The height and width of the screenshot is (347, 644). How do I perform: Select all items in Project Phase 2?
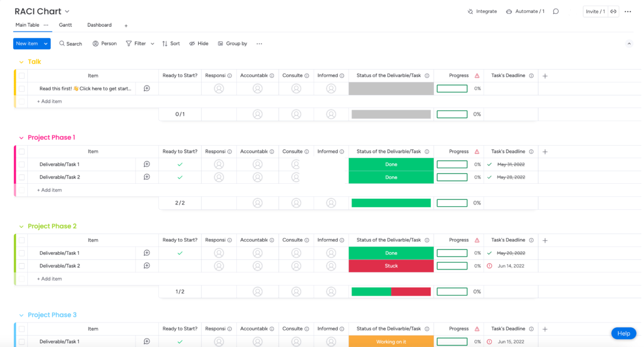tap(21, 240)
